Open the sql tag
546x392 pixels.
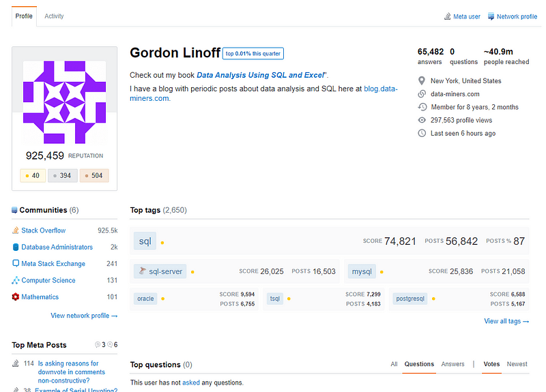click(x=145, y=241)
